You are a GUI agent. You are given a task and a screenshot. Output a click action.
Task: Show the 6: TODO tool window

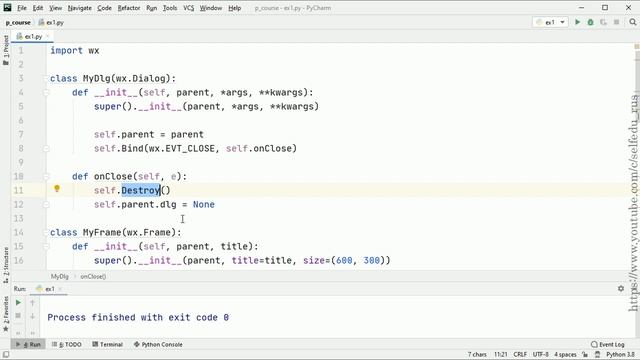point(67,344)
